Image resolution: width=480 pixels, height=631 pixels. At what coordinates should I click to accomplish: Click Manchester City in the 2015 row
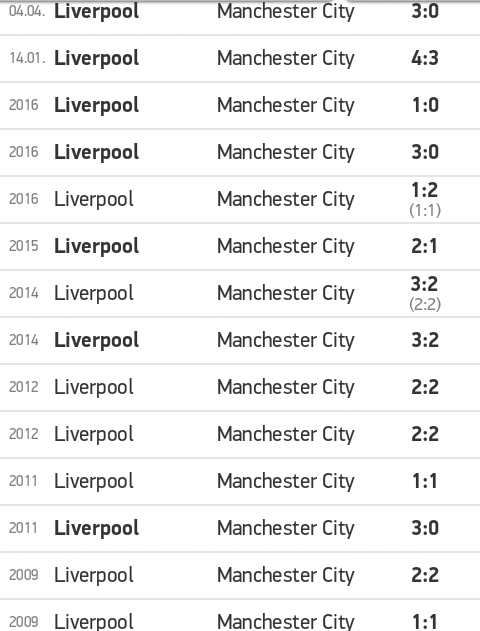(x=286, y=246)
